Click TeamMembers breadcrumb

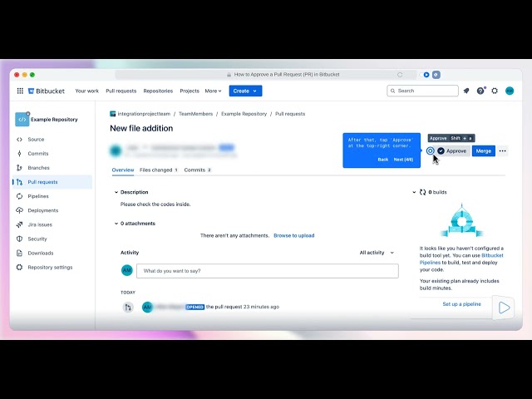[196, 114]
